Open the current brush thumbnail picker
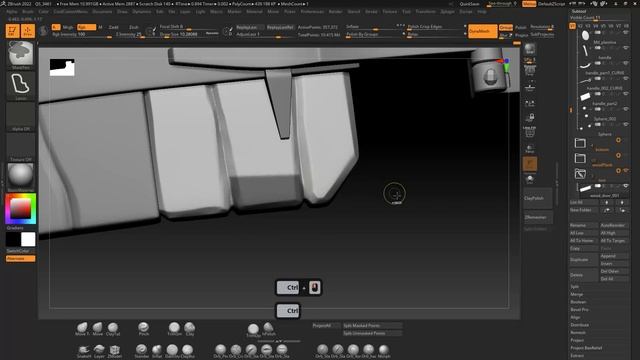640x360 pixels. [20, 55]
